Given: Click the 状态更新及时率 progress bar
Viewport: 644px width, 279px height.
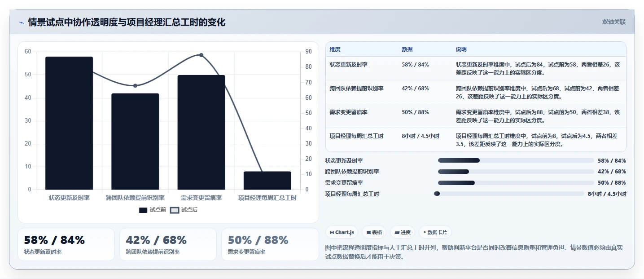Looking at the screenshot, I should [516, 160].
